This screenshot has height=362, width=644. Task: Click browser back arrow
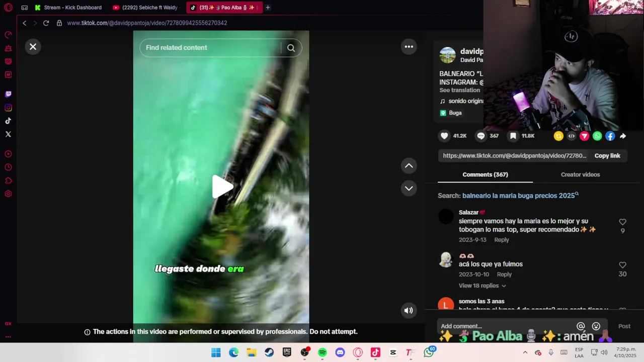click(x=24, y=23)
